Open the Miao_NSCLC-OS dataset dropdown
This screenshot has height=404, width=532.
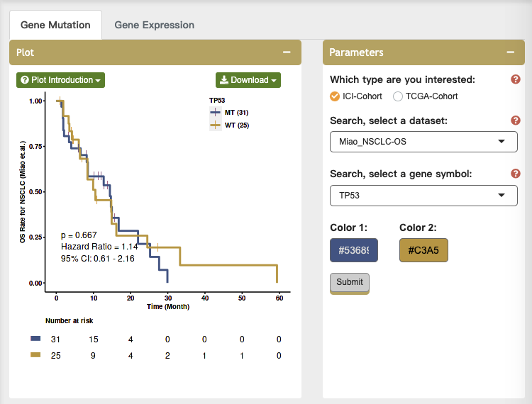[423, 141]
